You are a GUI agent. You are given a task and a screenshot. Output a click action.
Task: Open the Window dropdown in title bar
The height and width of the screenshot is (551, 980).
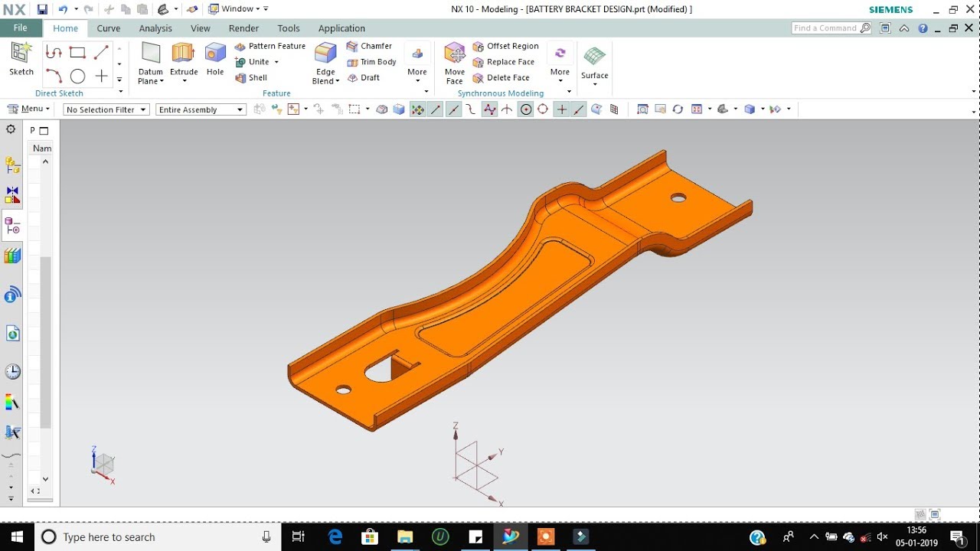click(238, 9)
